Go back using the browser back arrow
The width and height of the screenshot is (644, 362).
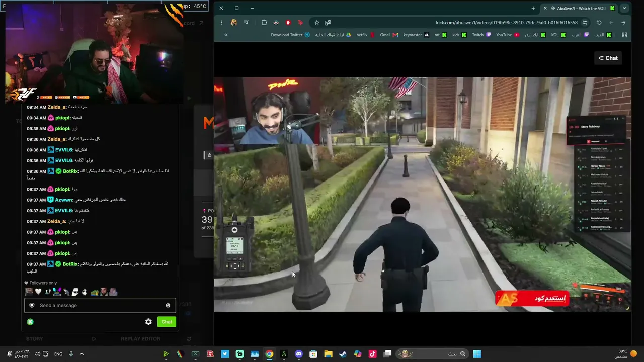pyautogui.click(x=623, y=23)
